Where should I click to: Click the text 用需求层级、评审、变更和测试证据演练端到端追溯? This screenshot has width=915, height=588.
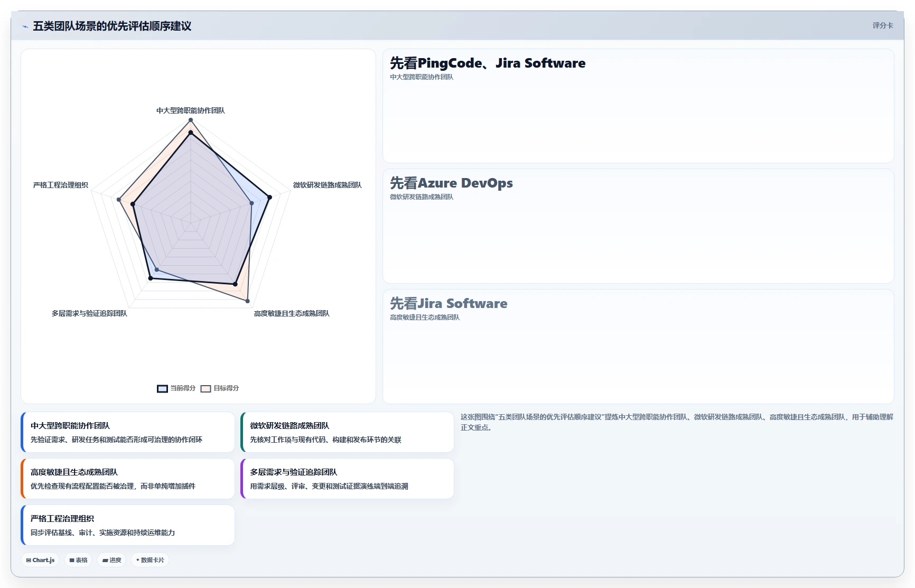tap(329, 486)
